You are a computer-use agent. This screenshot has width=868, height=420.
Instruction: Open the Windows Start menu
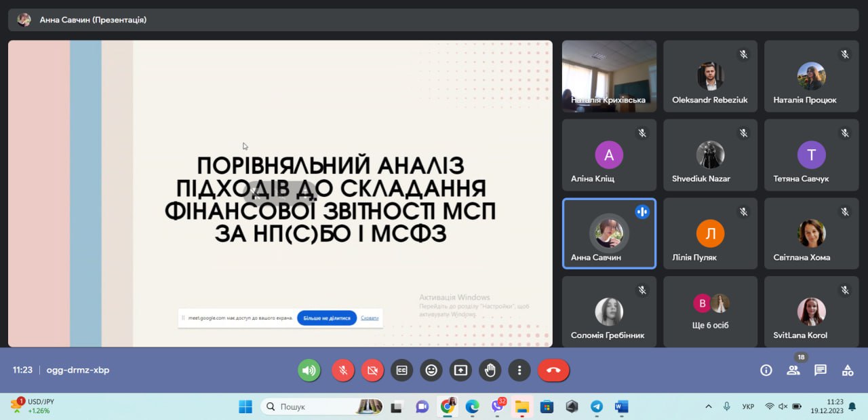[x=245, y=406]
